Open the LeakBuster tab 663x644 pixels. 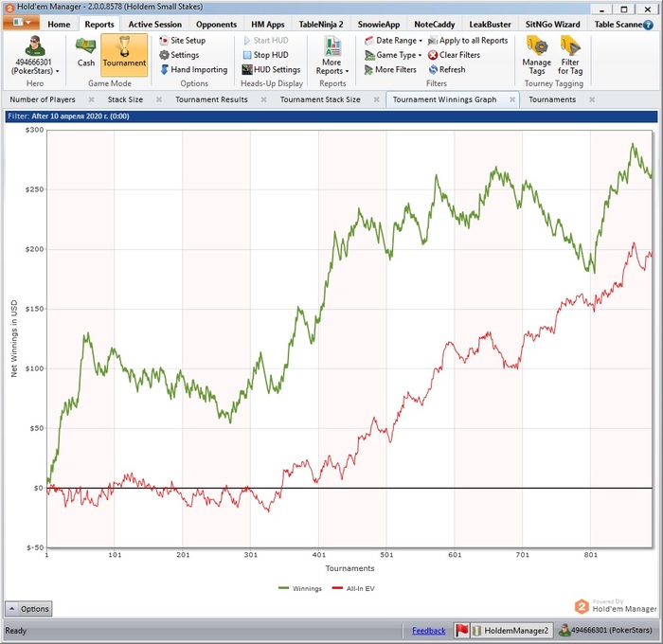coord(490,25)
